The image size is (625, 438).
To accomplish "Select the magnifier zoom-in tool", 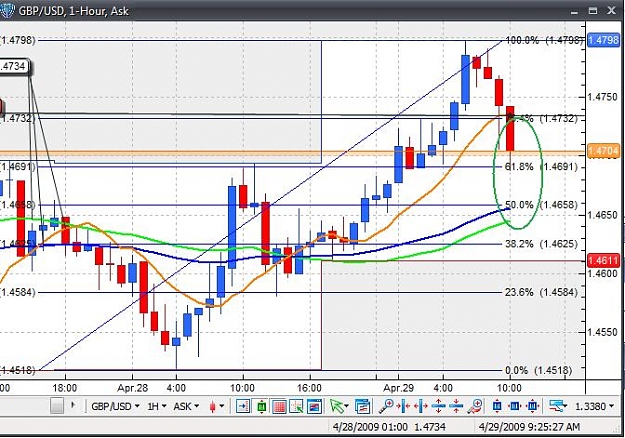I will click(x=386, y=406).
